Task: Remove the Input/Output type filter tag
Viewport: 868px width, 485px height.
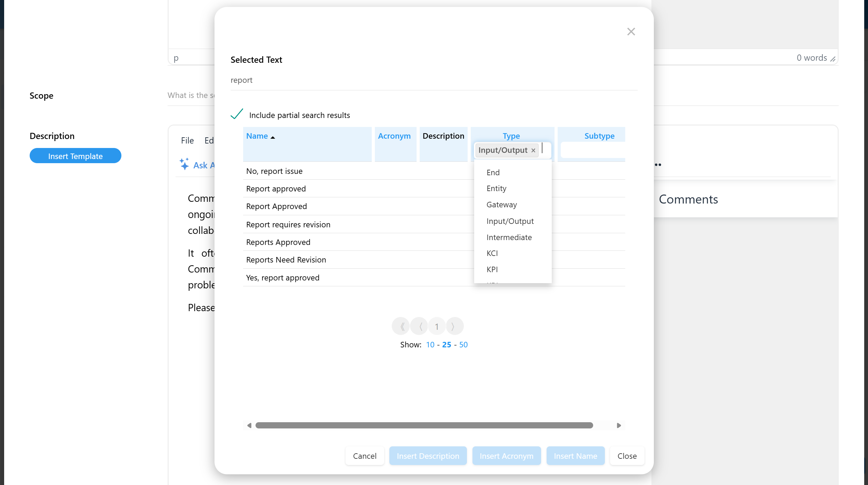Action: (x=533, y=150)
